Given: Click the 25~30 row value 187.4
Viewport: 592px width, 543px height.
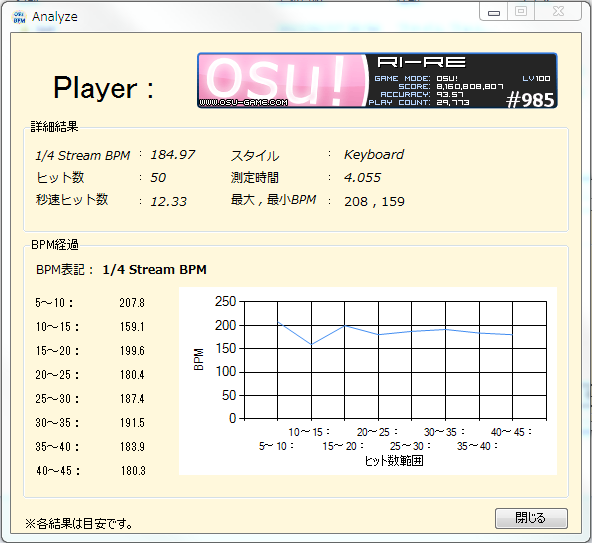Looking at the screenshot, I should click(132, 398).
